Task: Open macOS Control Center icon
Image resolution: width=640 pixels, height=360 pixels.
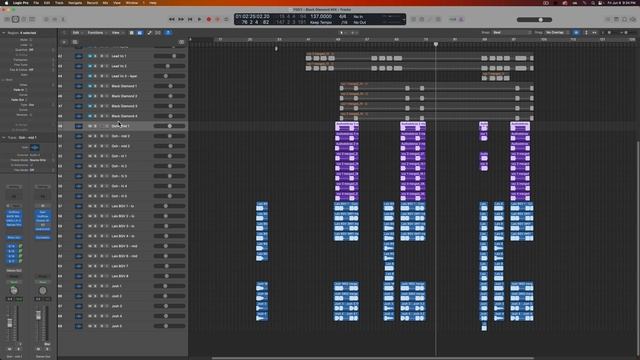Action: [x=601, y=3]
